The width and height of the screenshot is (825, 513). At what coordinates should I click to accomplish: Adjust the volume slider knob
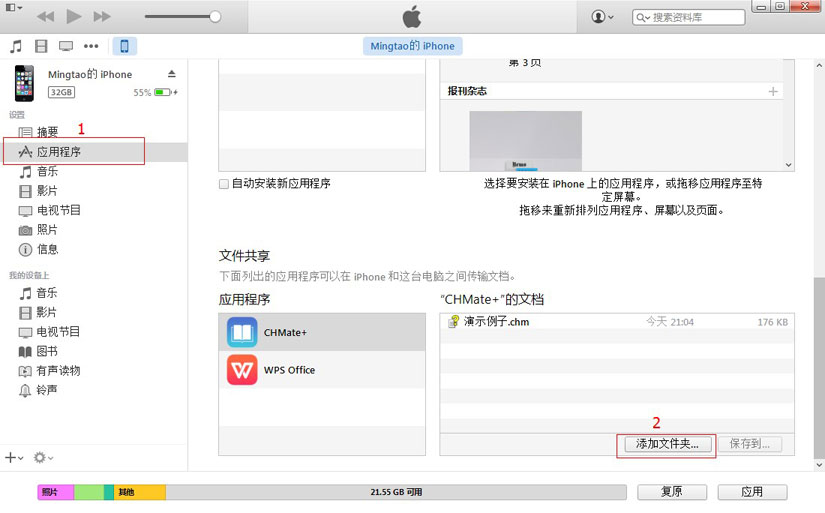pos(215,16)
